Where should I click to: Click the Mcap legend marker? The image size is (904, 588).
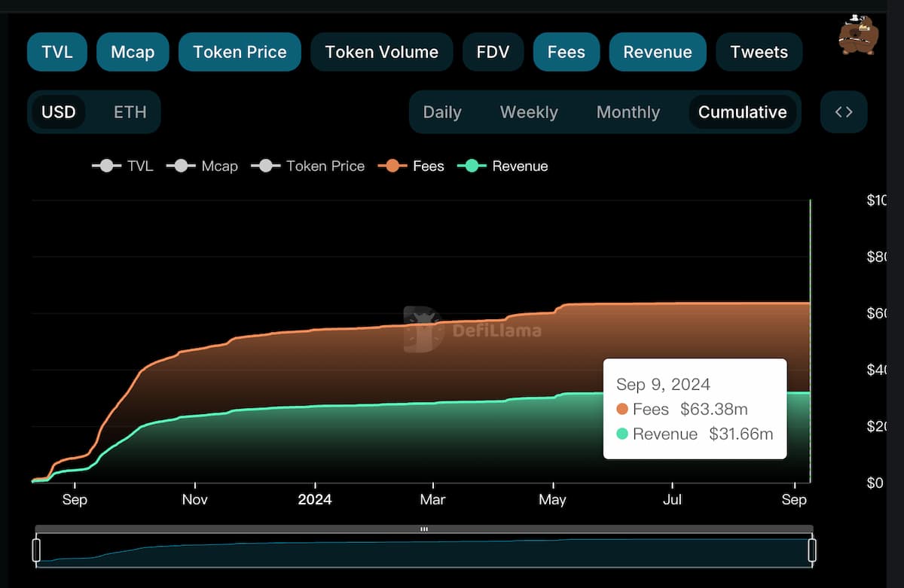181,166
